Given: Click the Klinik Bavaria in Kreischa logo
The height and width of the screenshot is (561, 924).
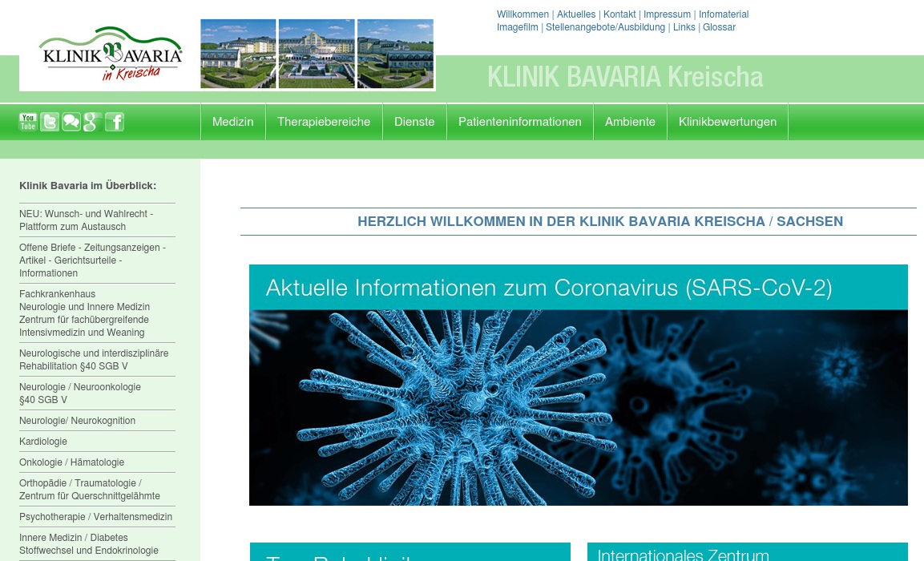Looking at the screenshot, I should pyautogui.click(x=110, y=54).
